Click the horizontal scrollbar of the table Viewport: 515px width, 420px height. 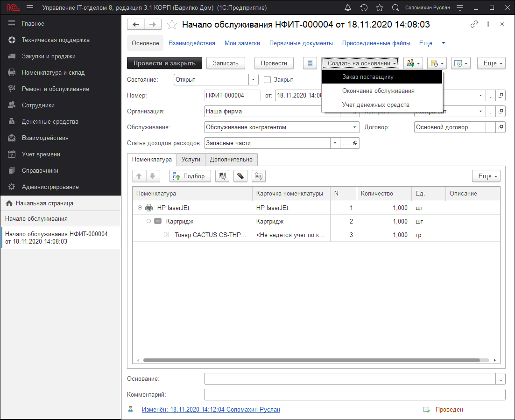311,360
